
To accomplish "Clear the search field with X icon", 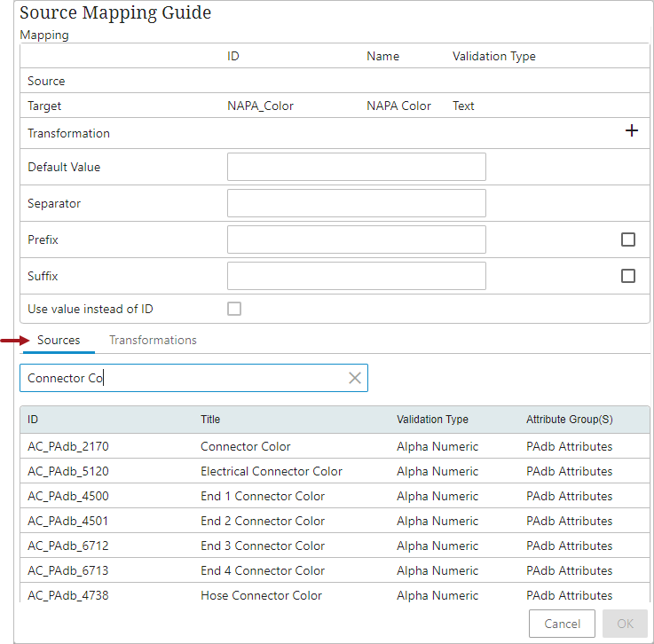I will click(x=355, y=378).
